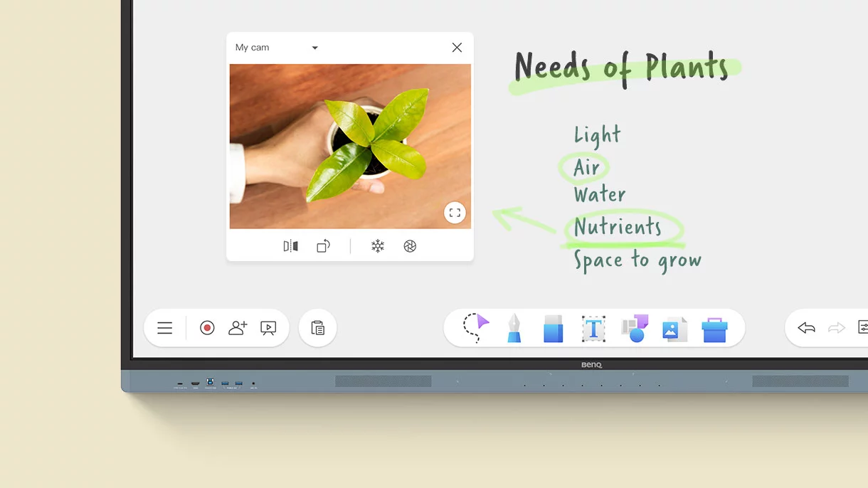Viewport: 868px width, 488px height.
Task: Open the blue toolbox
Action: click(x=714, y=329)
